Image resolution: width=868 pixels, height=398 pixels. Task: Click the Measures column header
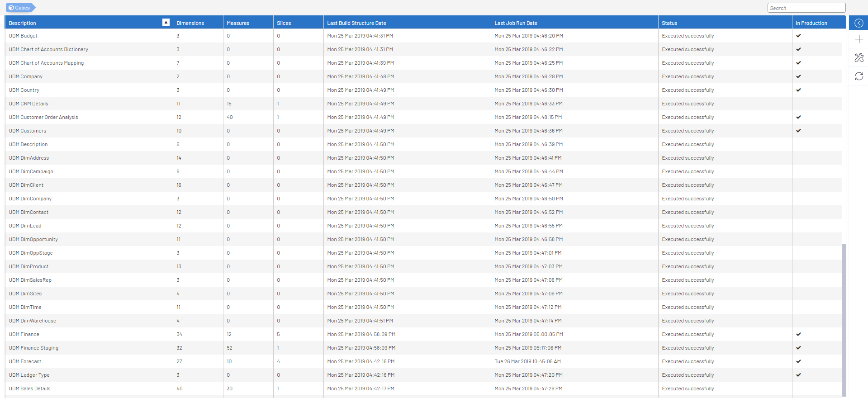(x=238, y=23)
